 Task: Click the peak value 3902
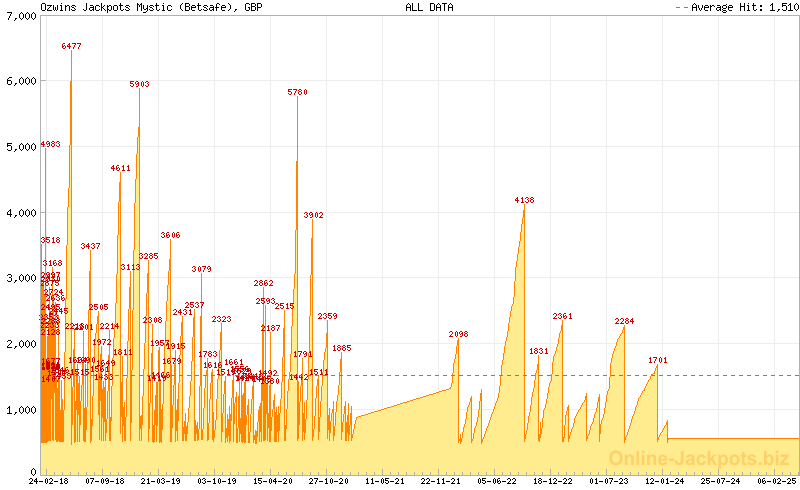coord(313,215)
